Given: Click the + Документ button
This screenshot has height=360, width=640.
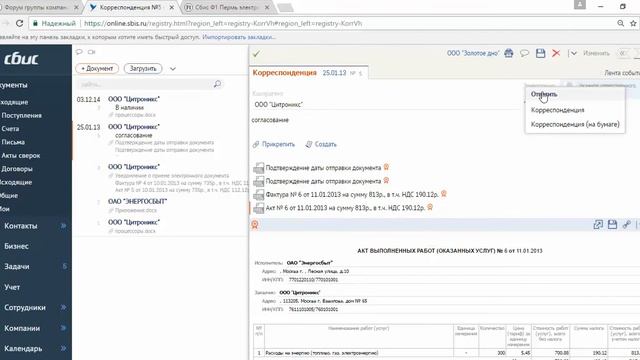Looking at the screenshot, I should (97, 69).
